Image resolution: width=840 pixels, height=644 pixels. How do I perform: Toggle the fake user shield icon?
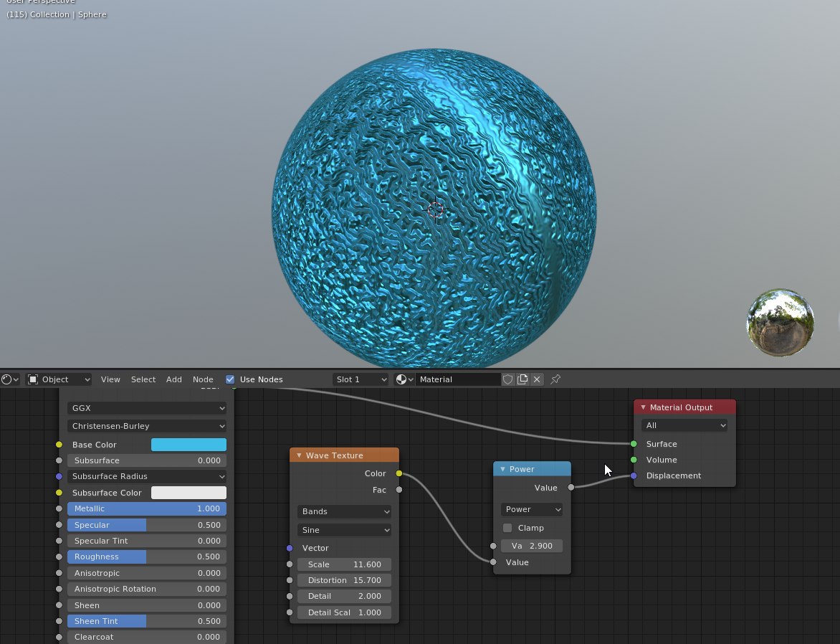tap(508, 379)
